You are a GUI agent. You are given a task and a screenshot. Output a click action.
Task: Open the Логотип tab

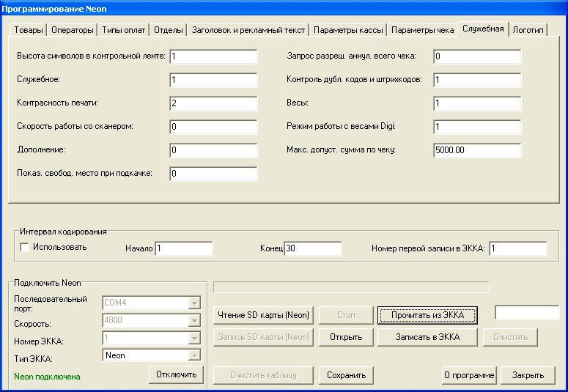coord(528,30)
